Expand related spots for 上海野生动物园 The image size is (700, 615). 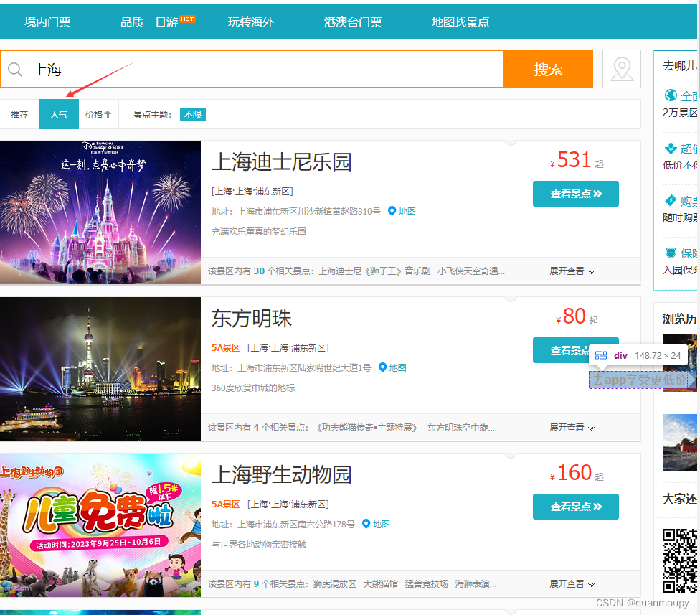tap(572, 583)
